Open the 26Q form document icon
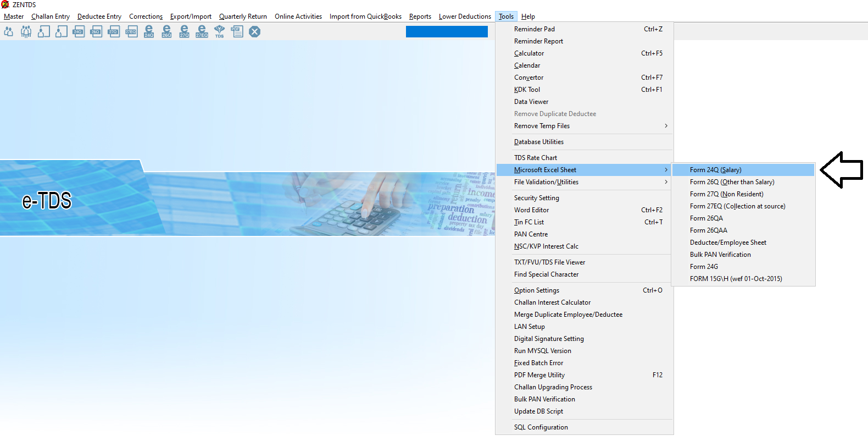 coord(96,31)
